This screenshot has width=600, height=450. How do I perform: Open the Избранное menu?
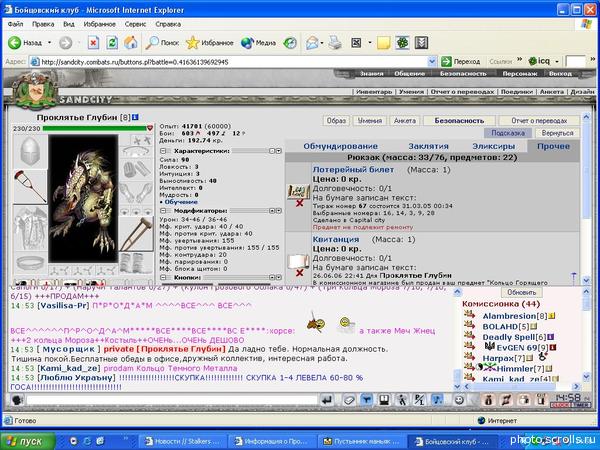coord(99,24)
